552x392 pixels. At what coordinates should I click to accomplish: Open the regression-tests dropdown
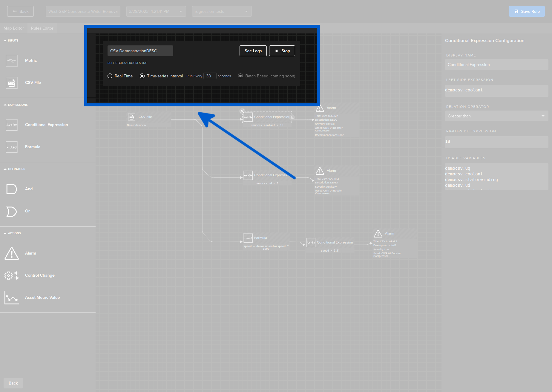click(x=222, y=11)
